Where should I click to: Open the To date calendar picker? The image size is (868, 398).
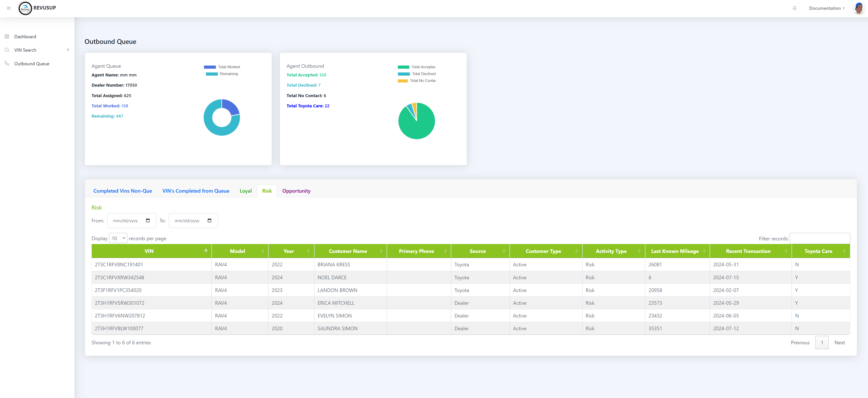(x=209, y=221)
